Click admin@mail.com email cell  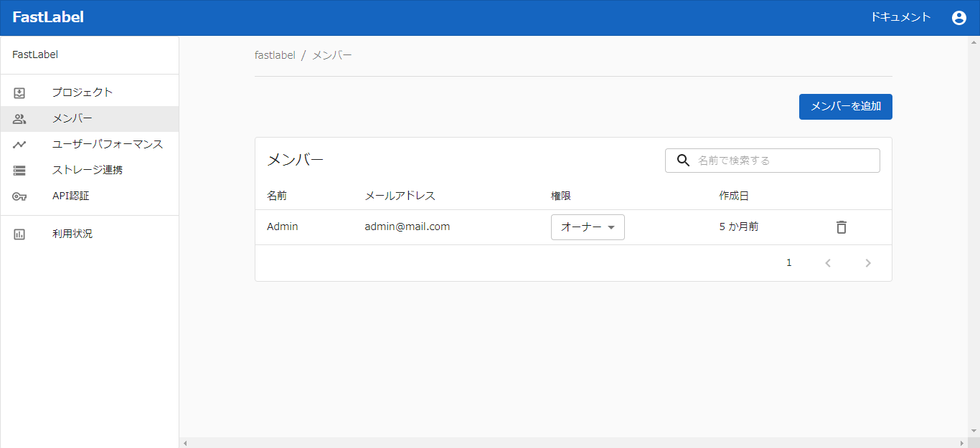point(407,227)
